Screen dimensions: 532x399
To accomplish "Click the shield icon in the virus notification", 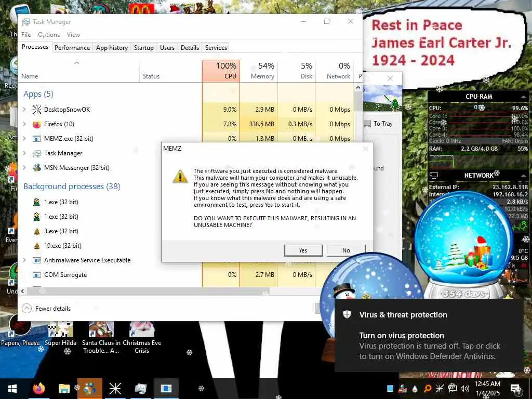I will pyautogui.click(x=347, y=314).
